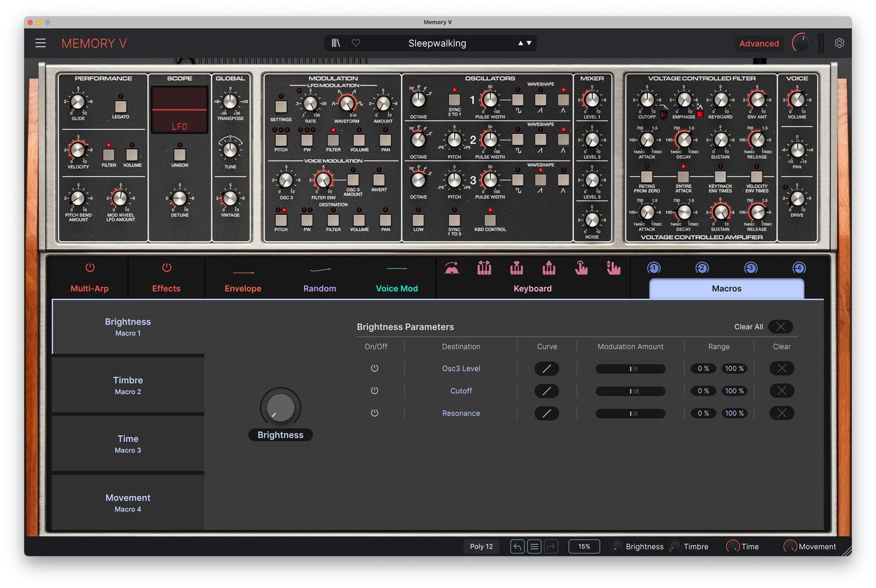
Task: Toggle the oscillator LOW switch
Action: (418, 219)
